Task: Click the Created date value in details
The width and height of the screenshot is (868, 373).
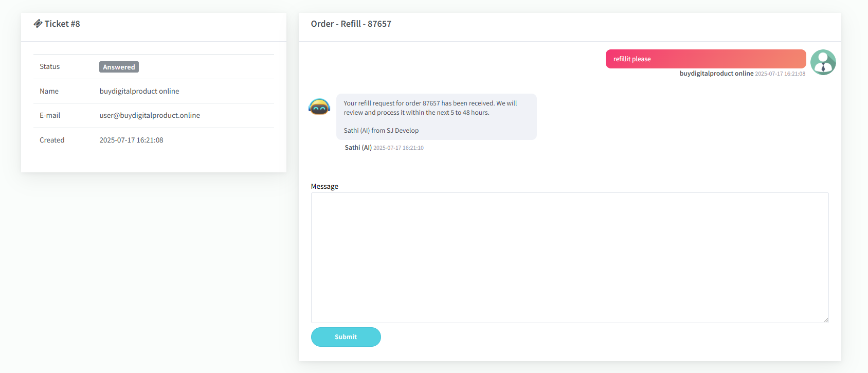Action: pyautogui.click(x=131, y=140)
